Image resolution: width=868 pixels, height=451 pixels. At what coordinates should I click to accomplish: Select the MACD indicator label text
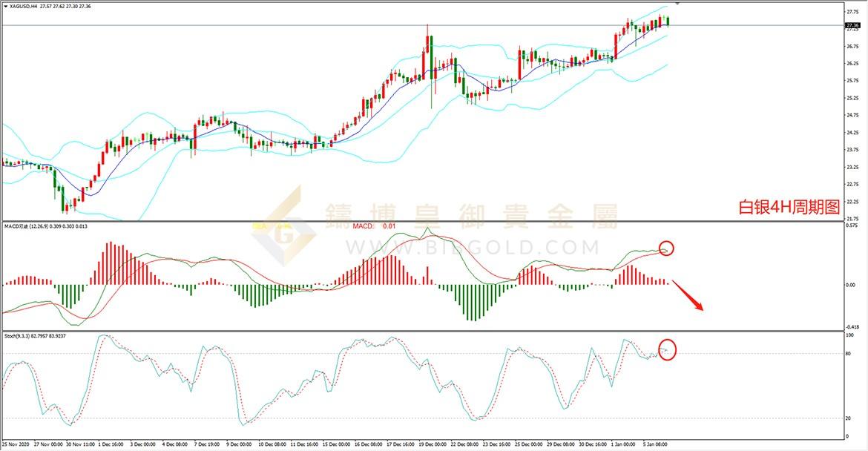pos(45,226)
